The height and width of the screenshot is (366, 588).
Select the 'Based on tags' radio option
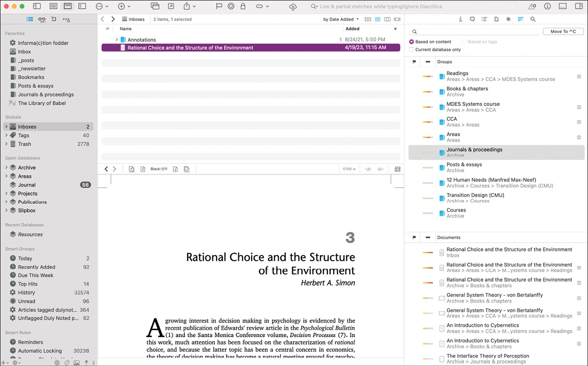464,42
